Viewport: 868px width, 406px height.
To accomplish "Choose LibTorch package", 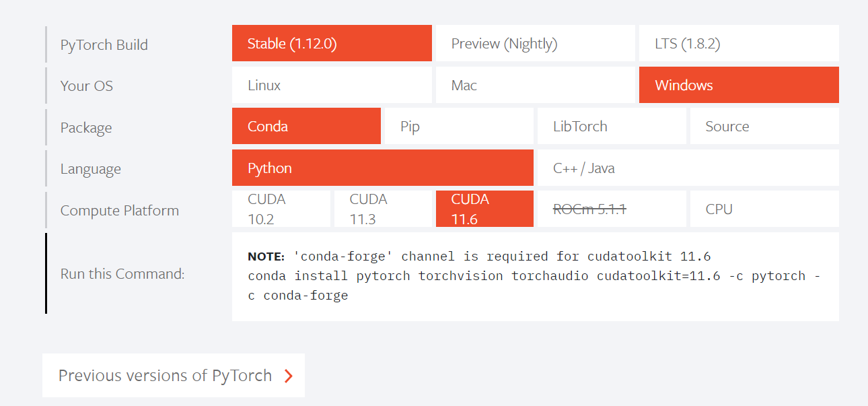I will click(611, 127).
